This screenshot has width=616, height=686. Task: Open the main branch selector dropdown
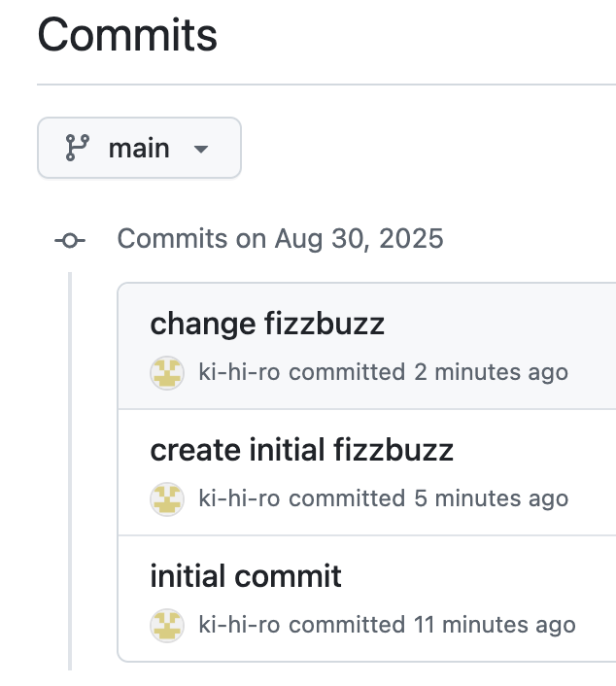point(139,148)
